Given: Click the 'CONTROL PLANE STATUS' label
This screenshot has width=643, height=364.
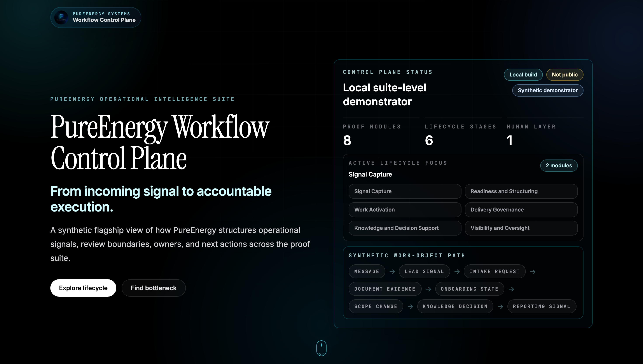Looking at the screenshot, I should click(388, 72).
